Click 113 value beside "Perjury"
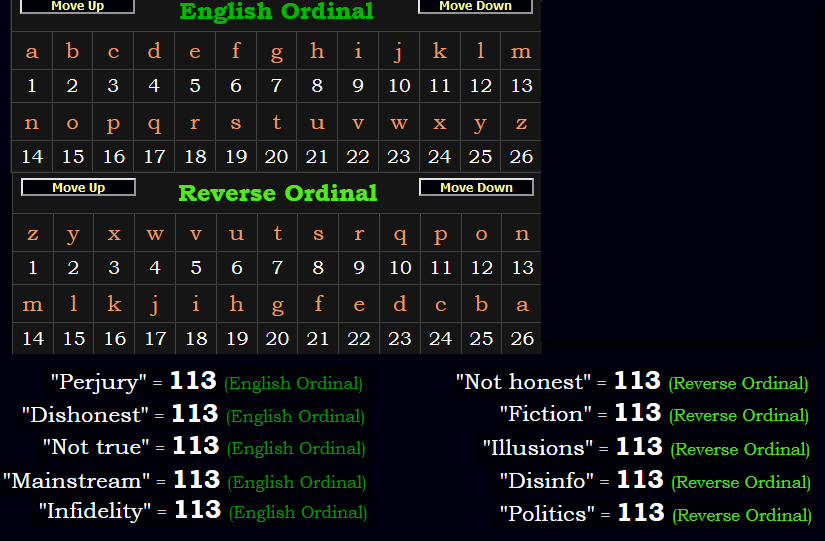This screenshot has width=825, height=541. [193, 380]
